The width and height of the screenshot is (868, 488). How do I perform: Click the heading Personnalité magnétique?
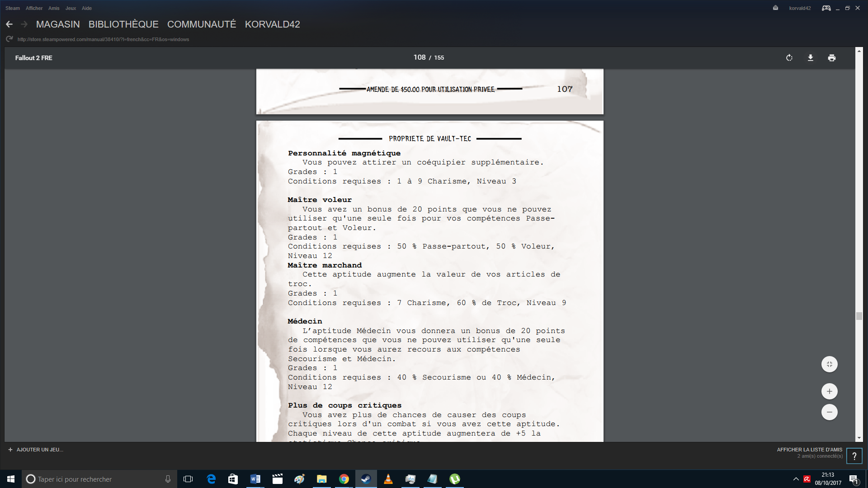click(344, 153)
